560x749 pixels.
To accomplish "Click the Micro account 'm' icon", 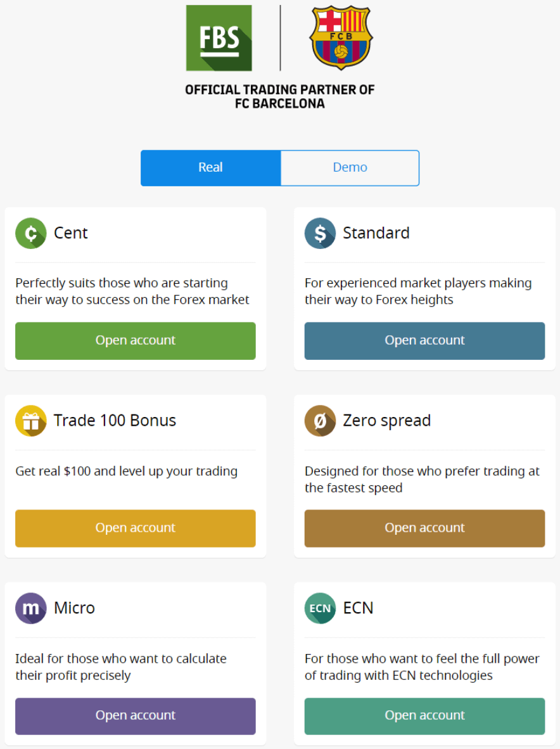I will [x=30, y=608].
